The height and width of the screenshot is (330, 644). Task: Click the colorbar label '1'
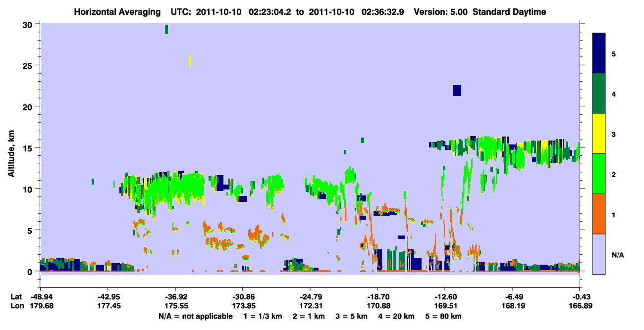(614, 215)
